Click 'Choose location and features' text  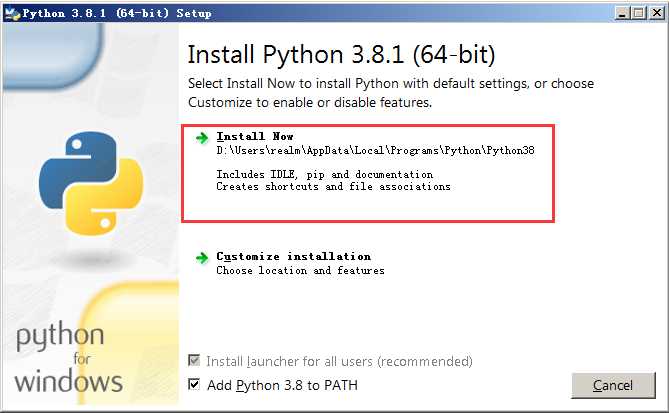[x=300, y=270]
